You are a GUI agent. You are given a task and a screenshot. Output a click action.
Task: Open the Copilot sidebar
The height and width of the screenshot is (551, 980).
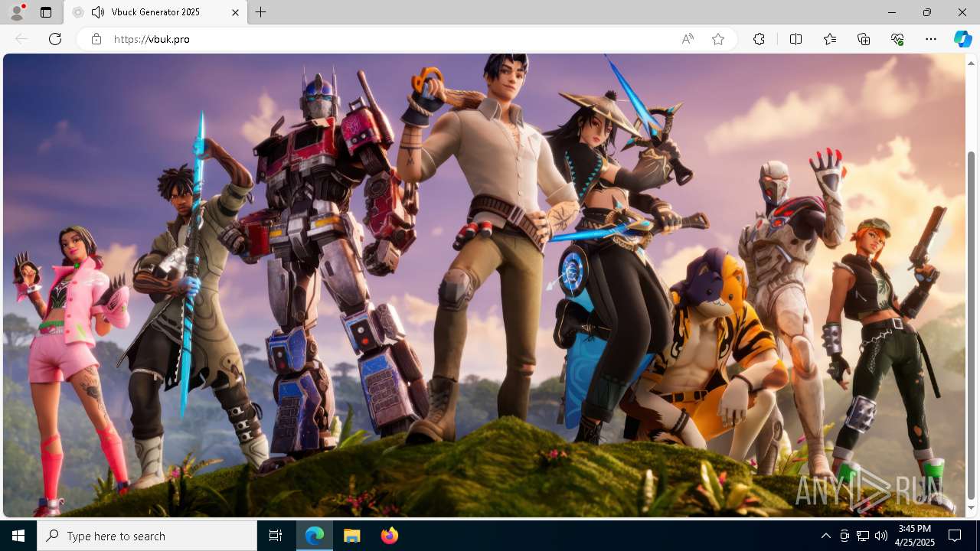[x=962, y=39]
